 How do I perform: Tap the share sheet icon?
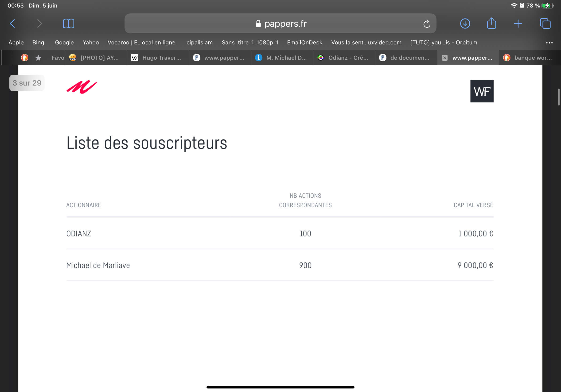point(491,24)
